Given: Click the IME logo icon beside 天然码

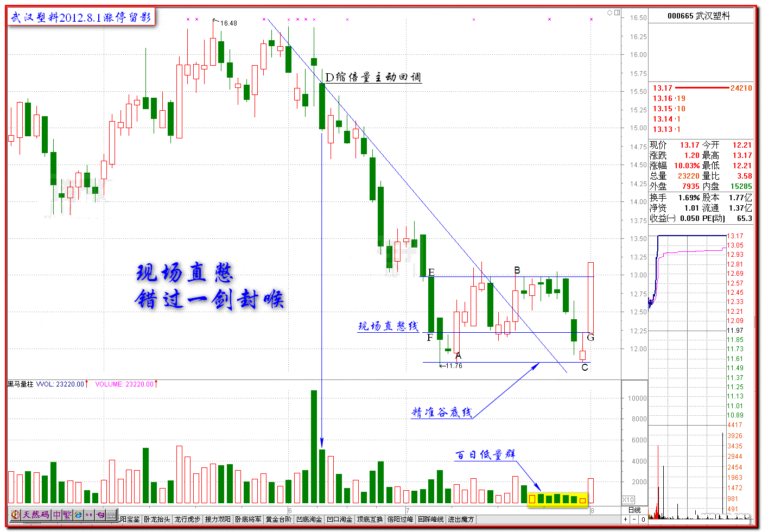Looking at the screenshot, I should 15,515.
